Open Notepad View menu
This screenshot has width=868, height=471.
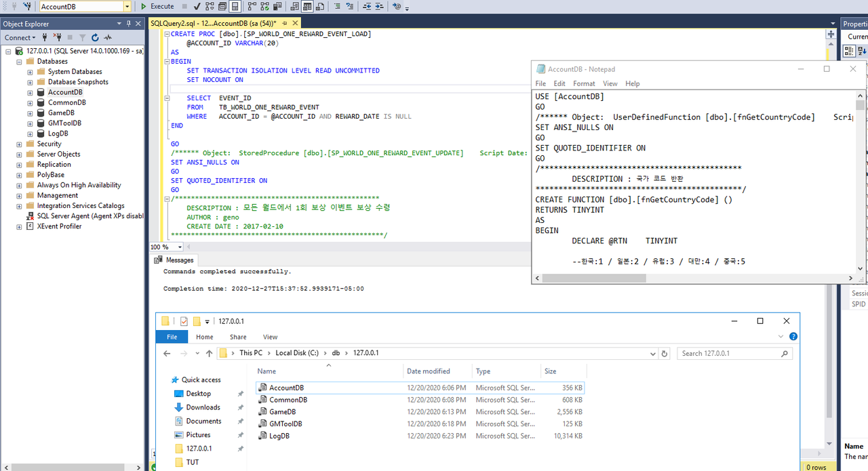pyautogui.click(x=610, y=83)
